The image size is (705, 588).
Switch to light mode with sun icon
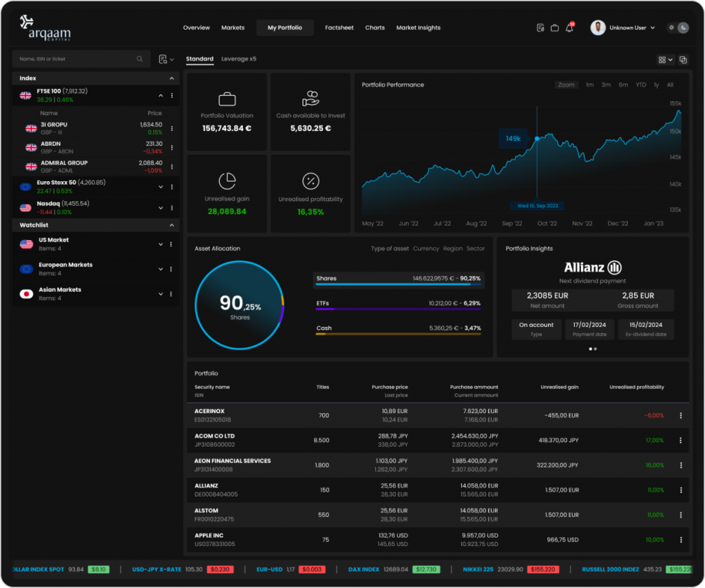(x=671, y=28)
